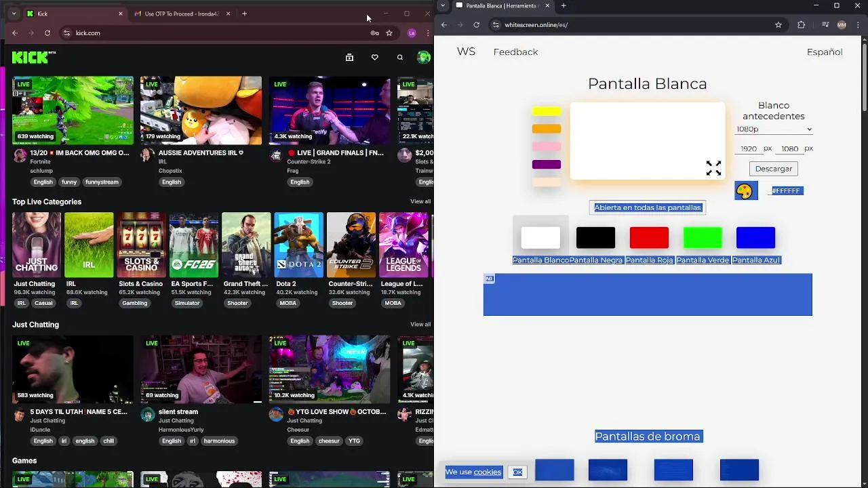Open the 'MM' Chrome profile avatar
This screenshot has width=868, height=488.
(842, 25)
